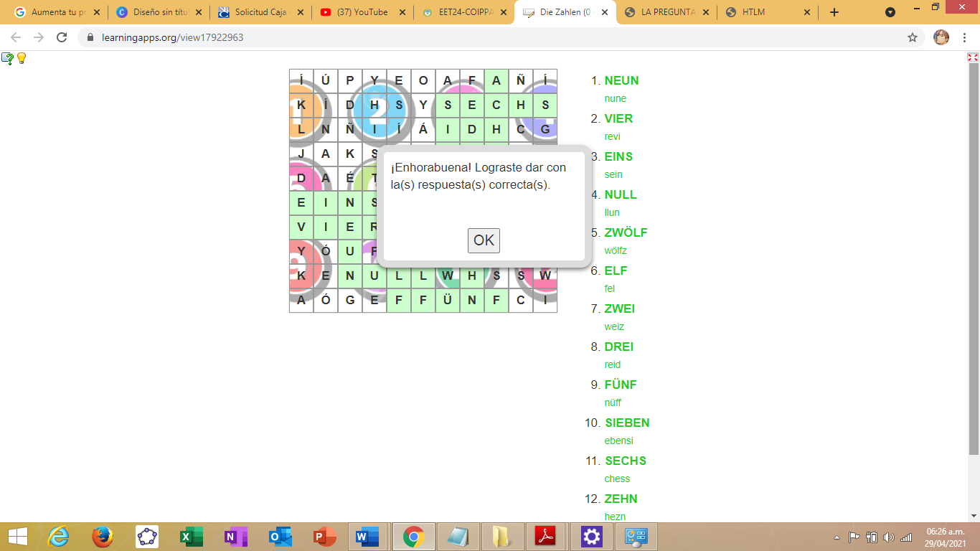Bookmark this page with the star icon
The width and height of the screenshot is (980, 551).
pos(913,37)
